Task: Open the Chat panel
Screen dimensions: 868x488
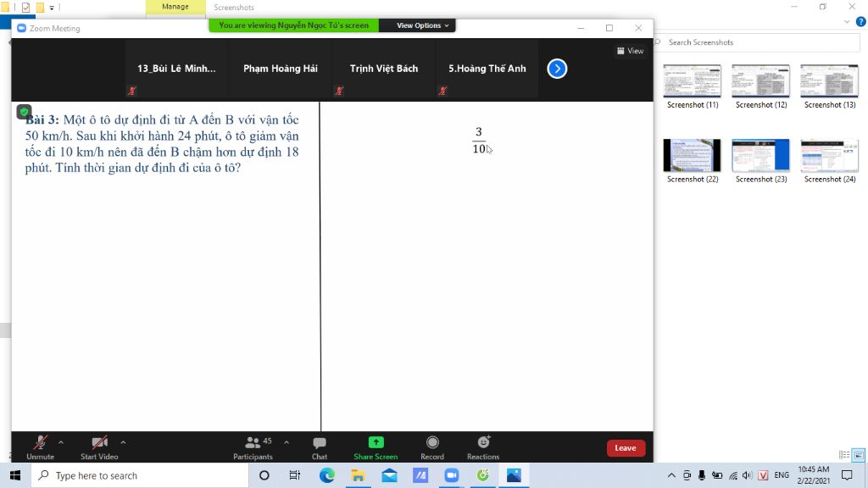Action: tap(320, 447)
